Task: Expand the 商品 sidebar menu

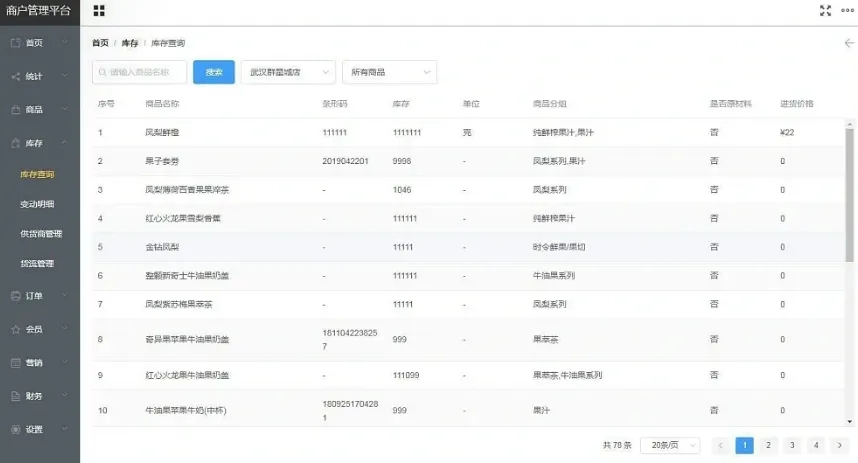Action: (x=39, y=109)
